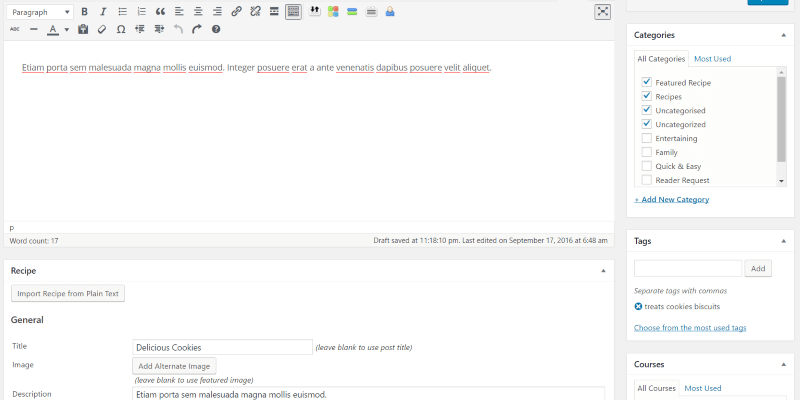Toggle bold formatting
Screen dimensions: 800x400
85,12
